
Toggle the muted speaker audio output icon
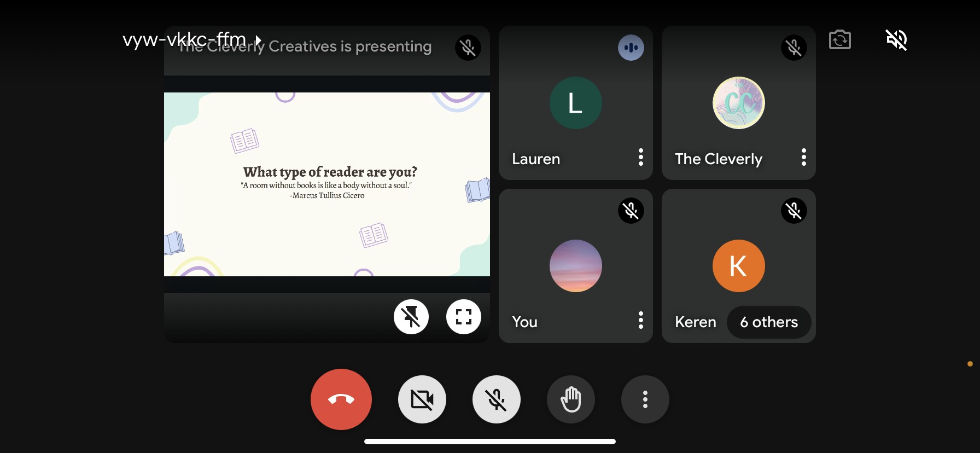[896, 40]
